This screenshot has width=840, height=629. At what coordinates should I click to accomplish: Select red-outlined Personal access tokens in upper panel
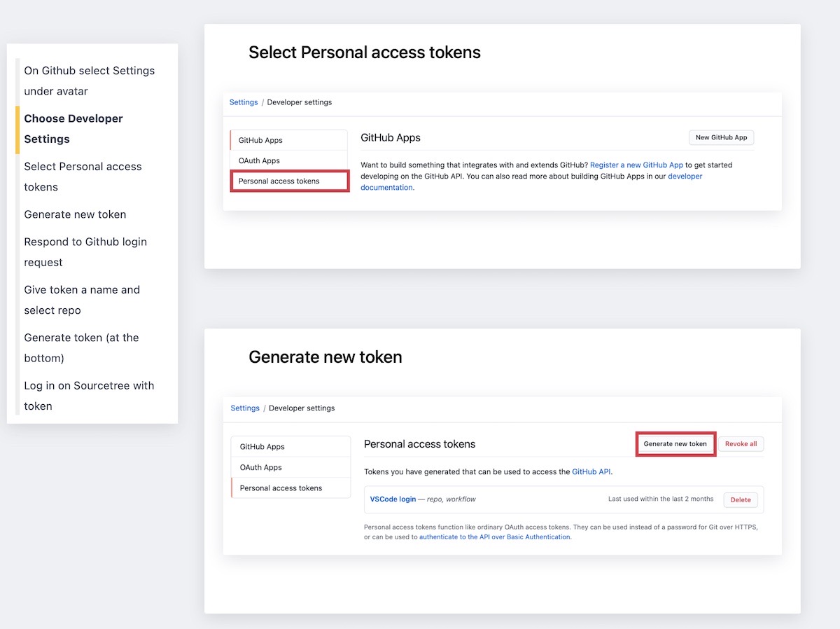pos(289,181)
